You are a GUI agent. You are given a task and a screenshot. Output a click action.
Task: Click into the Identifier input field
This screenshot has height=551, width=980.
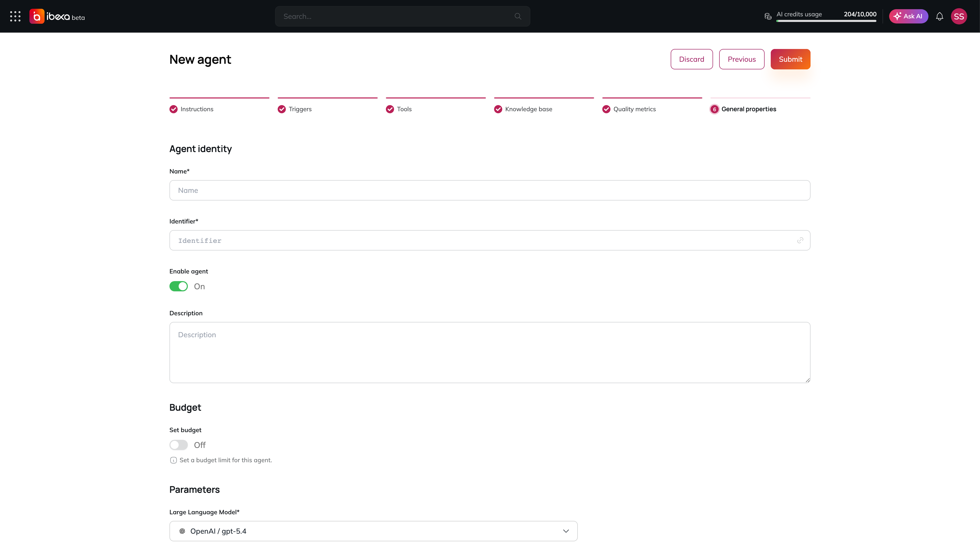[x=490, y=240]
